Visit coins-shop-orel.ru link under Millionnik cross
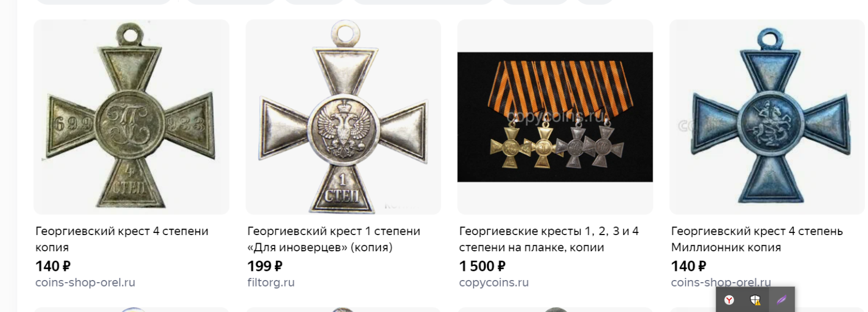The height and width of the screenshot is (312, 868). [x=720, y=282]
